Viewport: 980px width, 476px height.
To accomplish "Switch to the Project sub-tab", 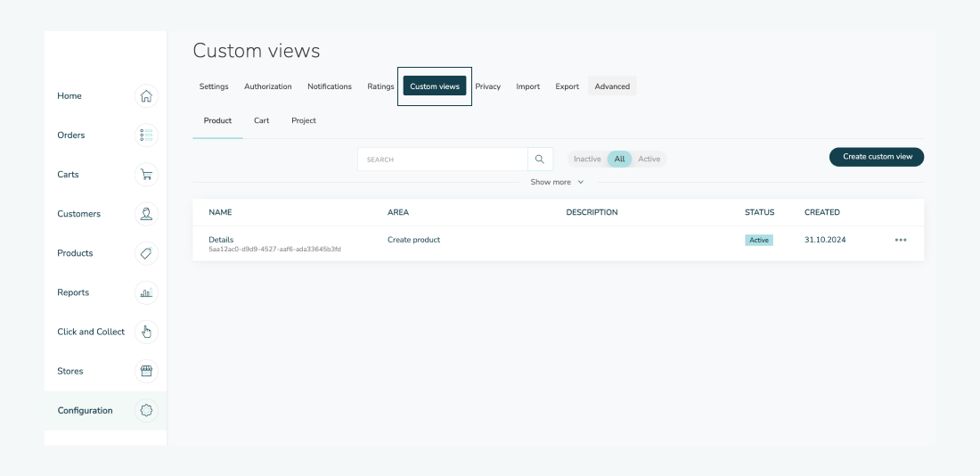I will [304, 120].
